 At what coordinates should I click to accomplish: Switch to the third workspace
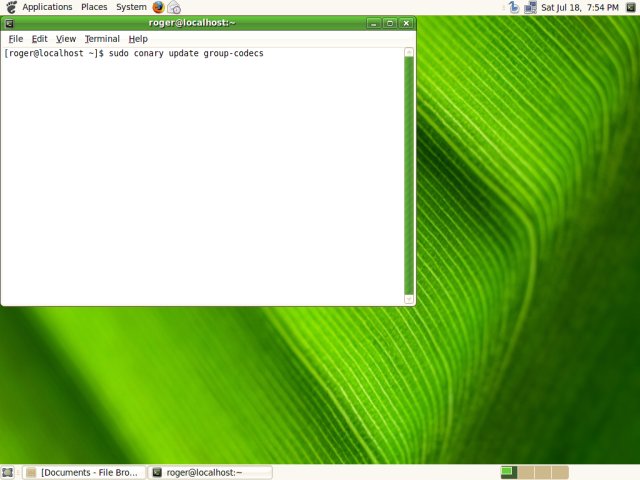click(x=543, y=473)
